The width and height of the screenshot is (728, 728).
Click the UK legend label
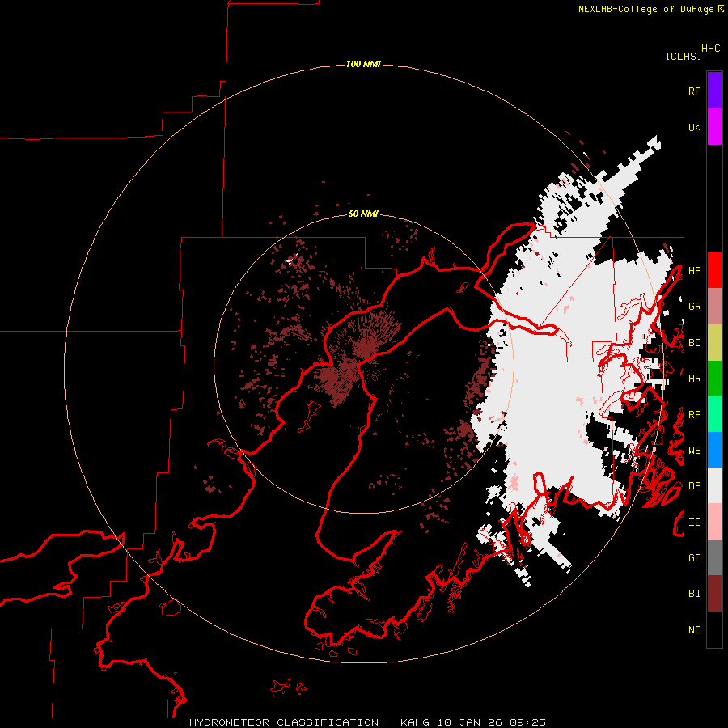click(694, 127)
